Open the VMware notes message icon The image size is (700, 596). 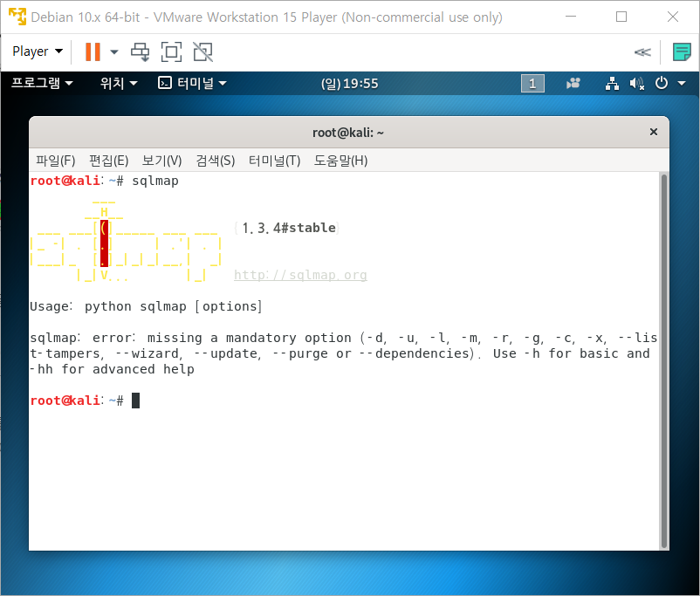coord(682,51)
